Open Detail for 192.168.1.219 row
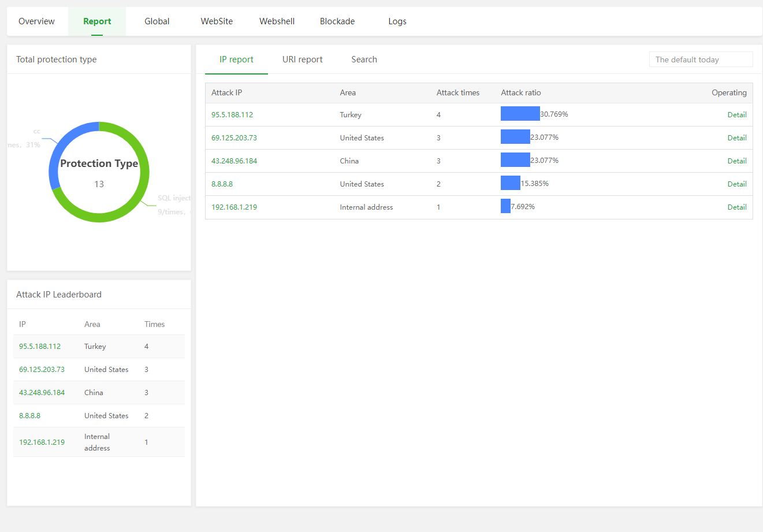 [x=736, y=207]
